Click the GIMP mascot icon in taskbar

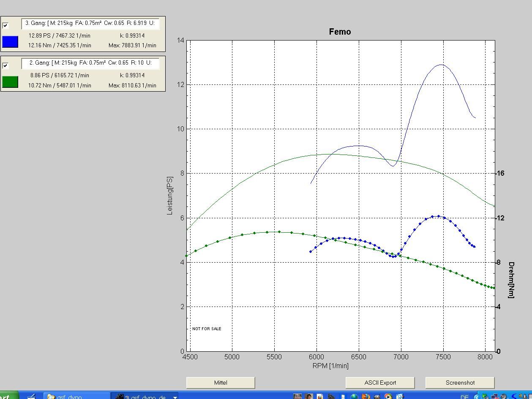(376, 396)
